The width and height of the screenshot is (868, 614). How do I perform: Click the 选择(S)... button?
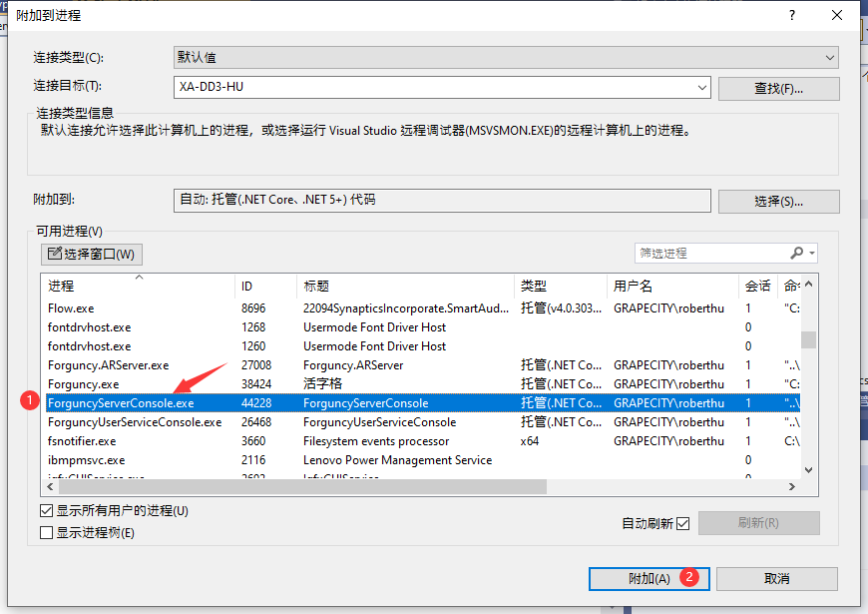coord(778,202)
